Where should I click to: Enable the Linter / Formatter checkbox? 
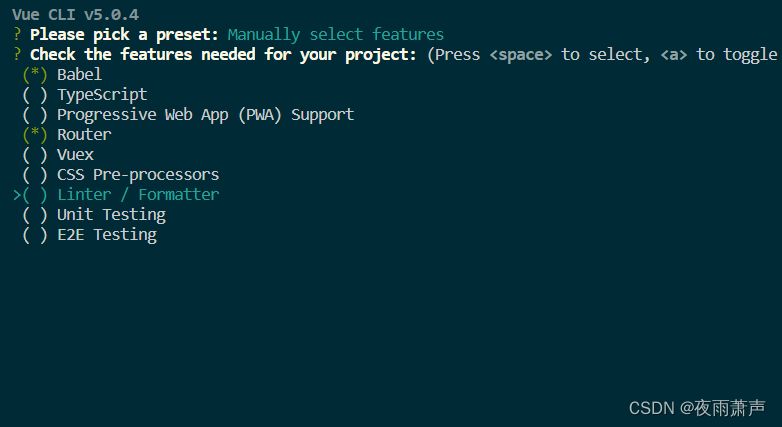(34, 194)
